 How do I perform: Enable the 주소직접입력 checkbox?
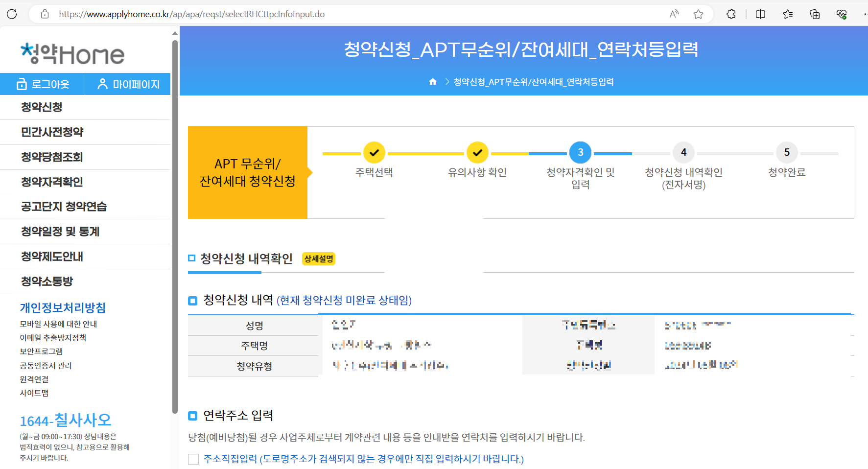194,459
